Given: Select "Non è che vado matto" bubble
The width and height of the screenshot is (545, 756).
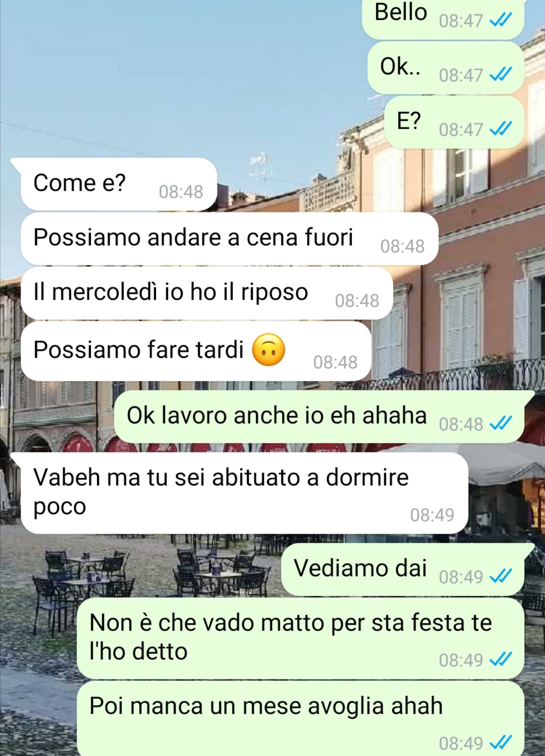Looking at the screenshot, I should pyautogui.click(x=300, y=638).
